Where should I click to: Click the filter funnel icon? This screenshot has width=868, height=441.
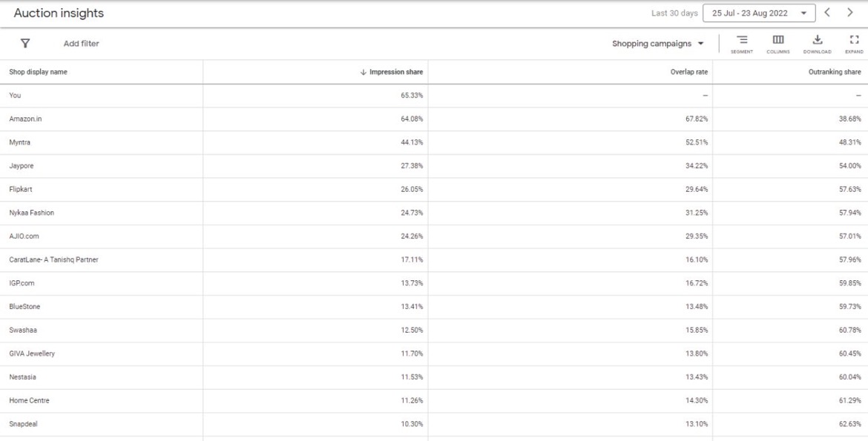(x=25, y=44)
